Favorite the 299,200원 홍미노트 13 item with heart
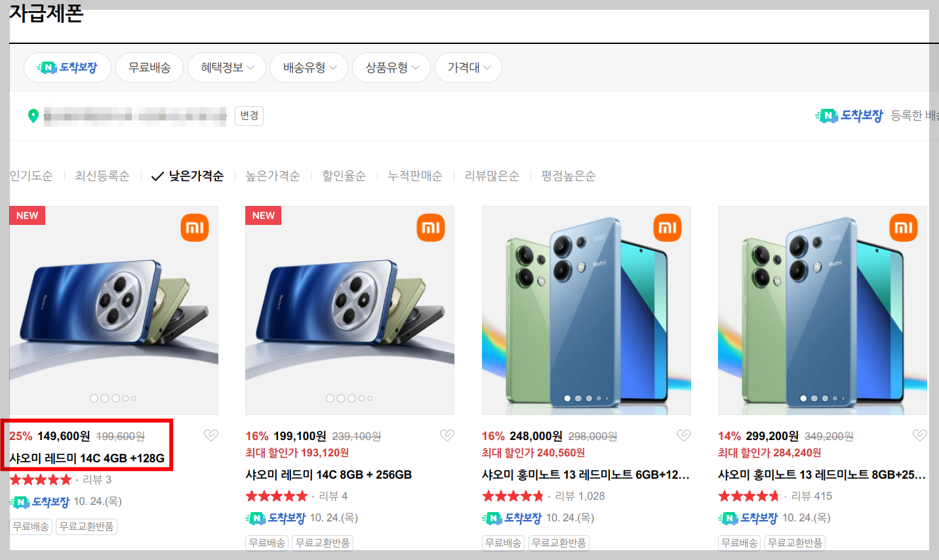 coord(920,435)
